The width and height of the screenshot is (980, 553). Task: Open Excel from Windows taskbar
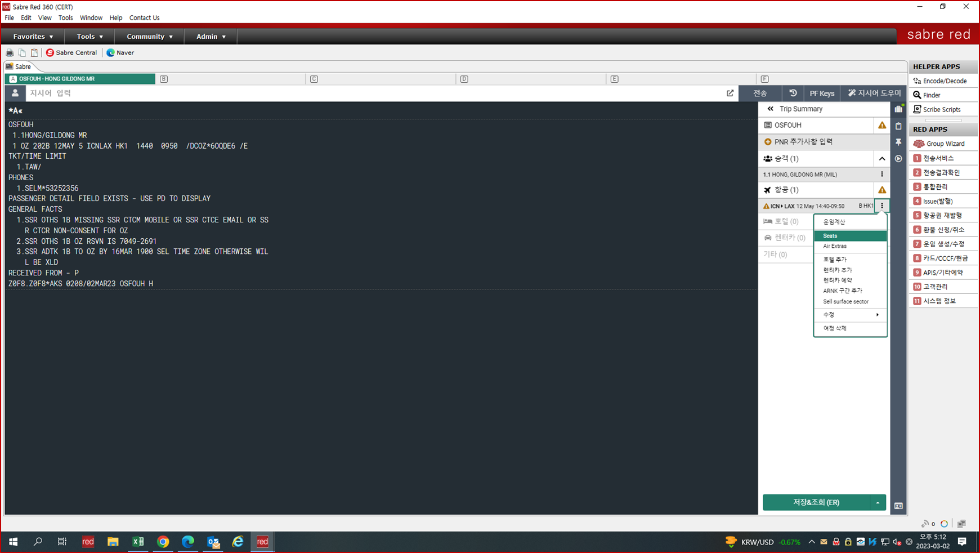[138, 542]
